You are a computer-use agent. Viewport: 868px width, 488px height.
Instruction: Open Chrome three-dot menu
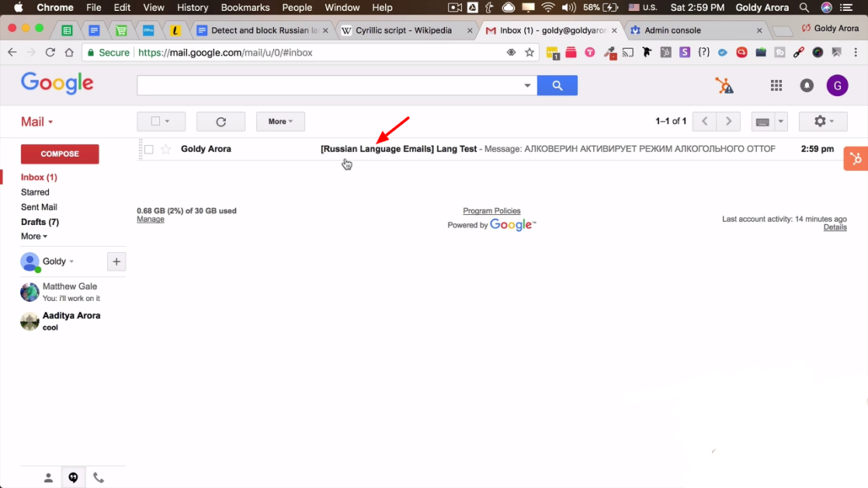[x=856, y=52]
